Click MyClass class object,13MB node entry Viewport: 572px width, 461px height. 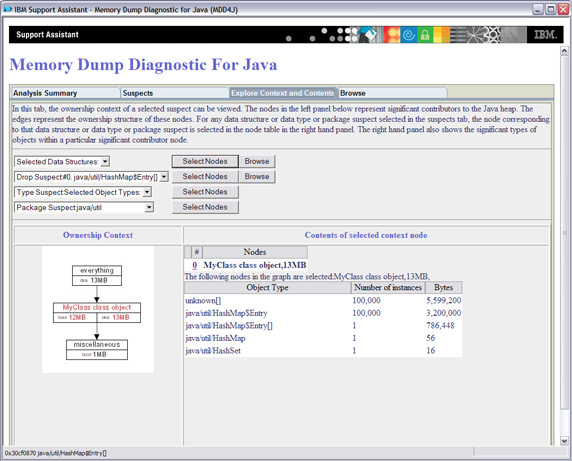[255, 265]
